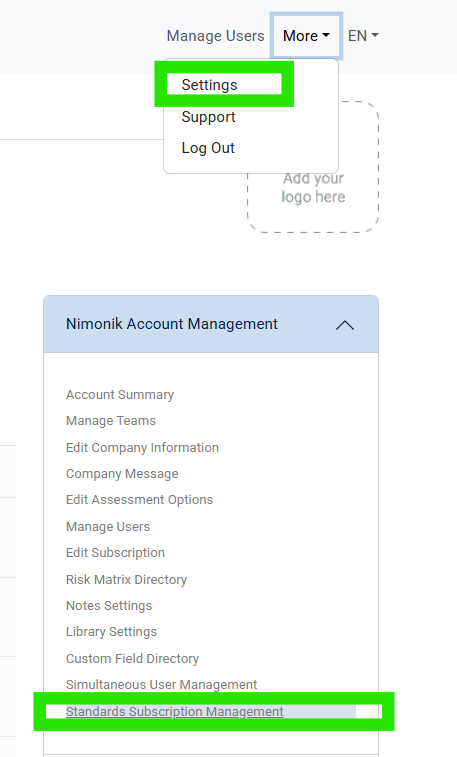Click Manage Users in the top navigation
Image resolution: width=457 pixels, height=757 pixels.
pos(216,36)
